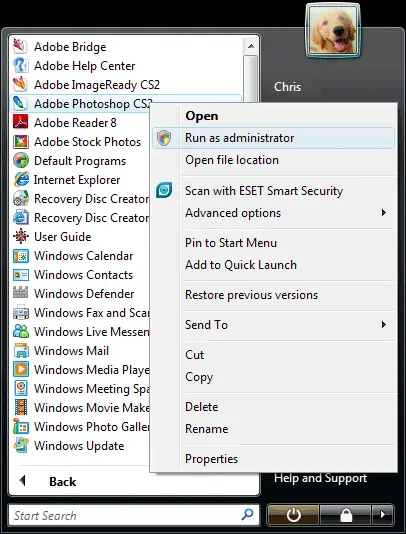406x534 pixels.
Task: Click the power button icon
Action: 293,515
